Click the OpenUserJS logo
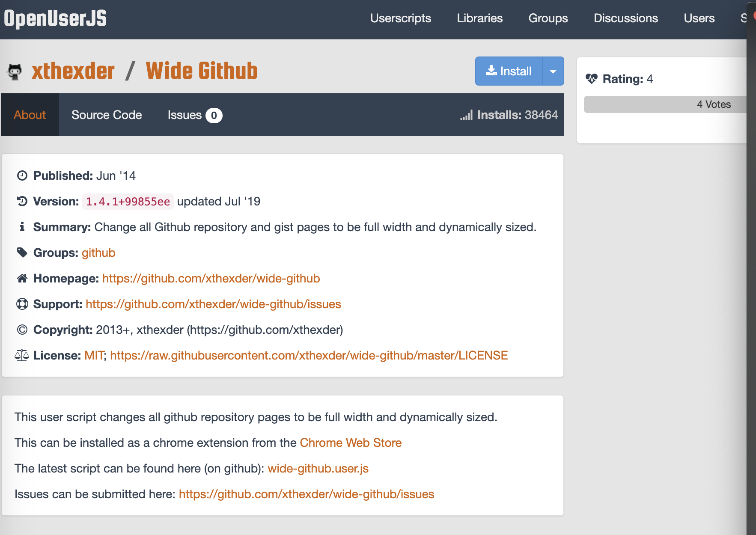756x535 pixels. click(55, 18)
